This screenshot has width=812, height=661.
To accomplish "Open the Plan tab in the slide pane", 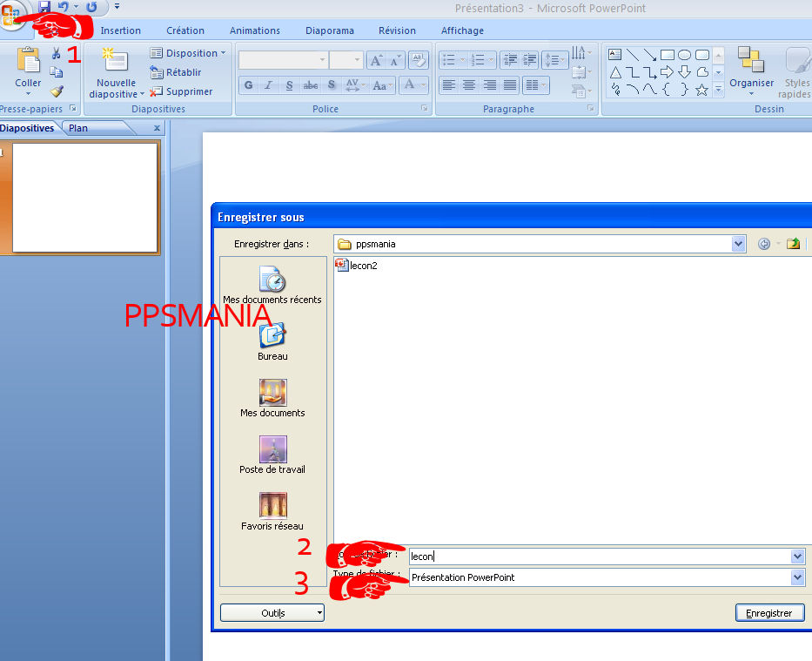I will tap(78, 128).
